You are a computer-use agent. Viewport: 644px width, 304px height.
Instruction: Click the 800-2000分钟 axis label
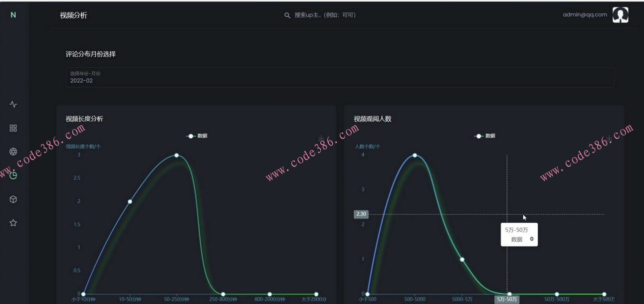tap(270, 300)
